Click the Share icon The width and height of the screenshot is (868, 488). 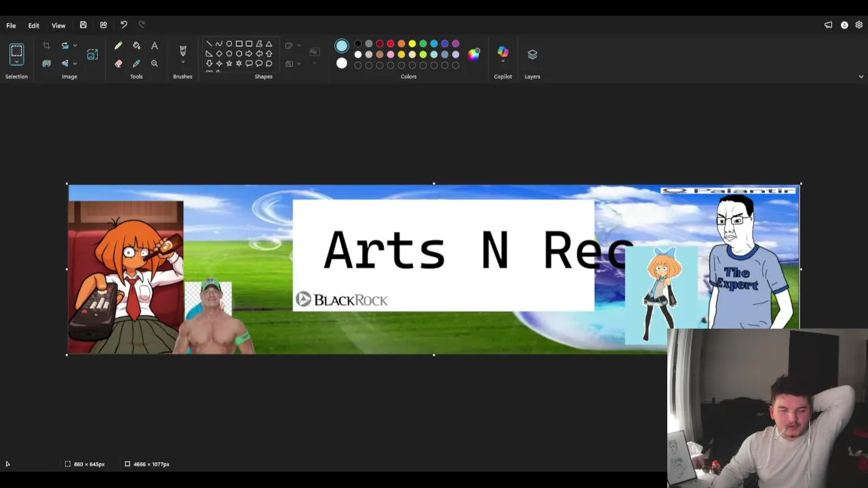tap(103, 25)
